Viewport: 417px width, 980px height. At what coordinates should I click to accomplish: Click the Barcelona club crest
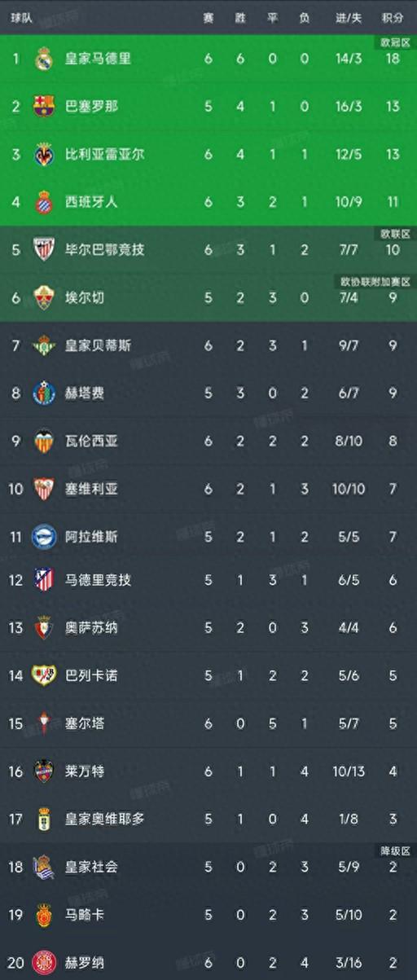click(x=43, y=106)
